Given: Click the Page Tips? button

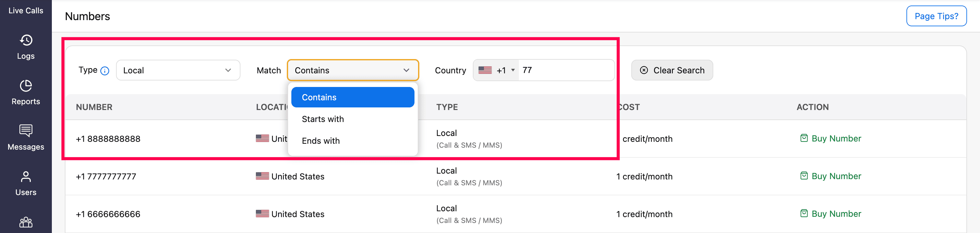Looking at the screenshot, I should [936, 16].
